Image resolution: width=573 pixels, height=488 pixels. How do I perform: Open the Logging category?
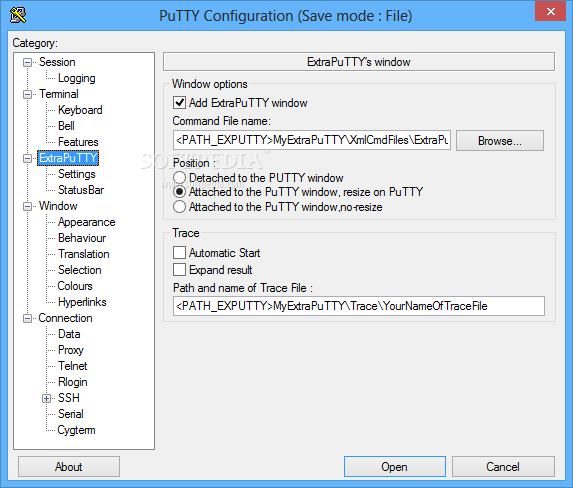pyautogui.click(x=76, y=78)
